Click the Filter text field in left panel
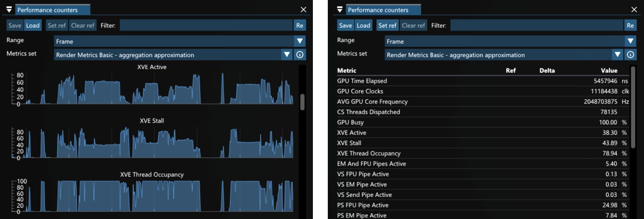 pyautogui.click(x=206, y=25)
